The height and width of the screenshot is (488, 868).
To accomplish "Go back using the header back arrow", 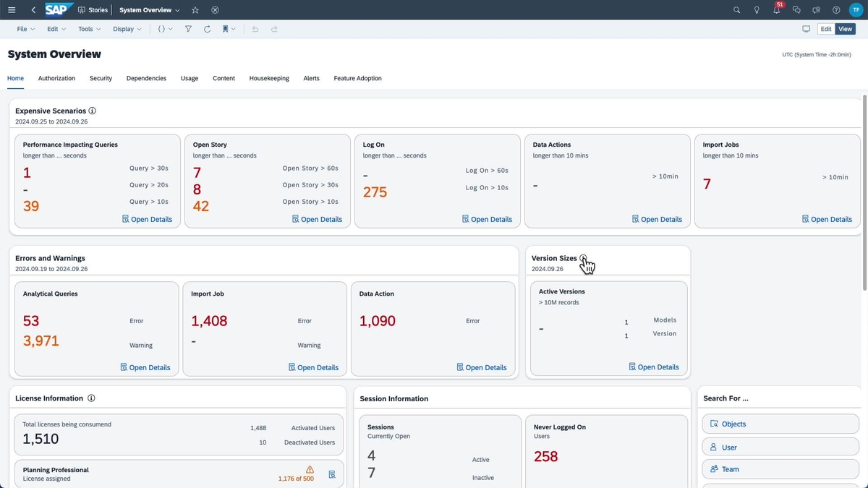I will 33,10.
